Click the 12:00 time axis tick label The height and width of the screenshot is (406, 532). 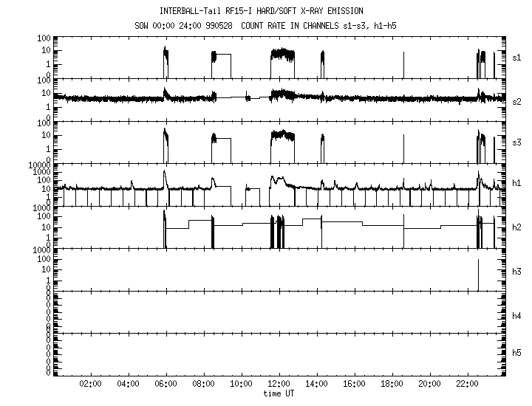(x=279, y=384)
